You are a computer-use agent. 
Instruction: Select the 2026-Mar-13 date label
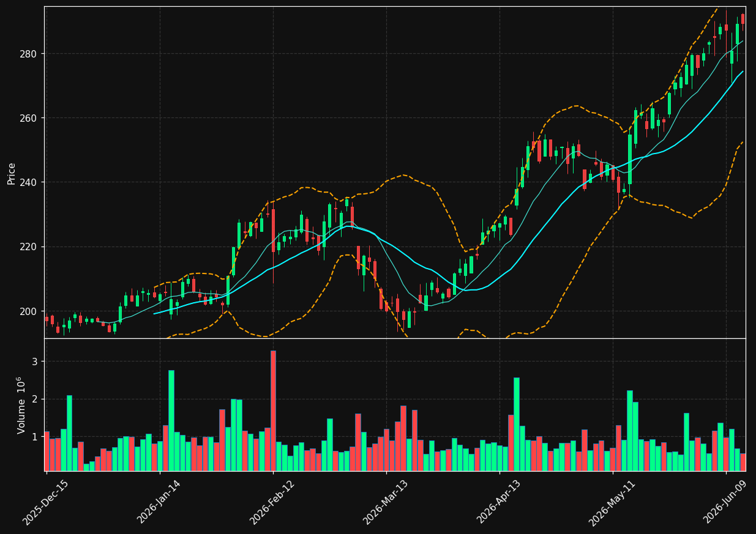coord(386,502)
